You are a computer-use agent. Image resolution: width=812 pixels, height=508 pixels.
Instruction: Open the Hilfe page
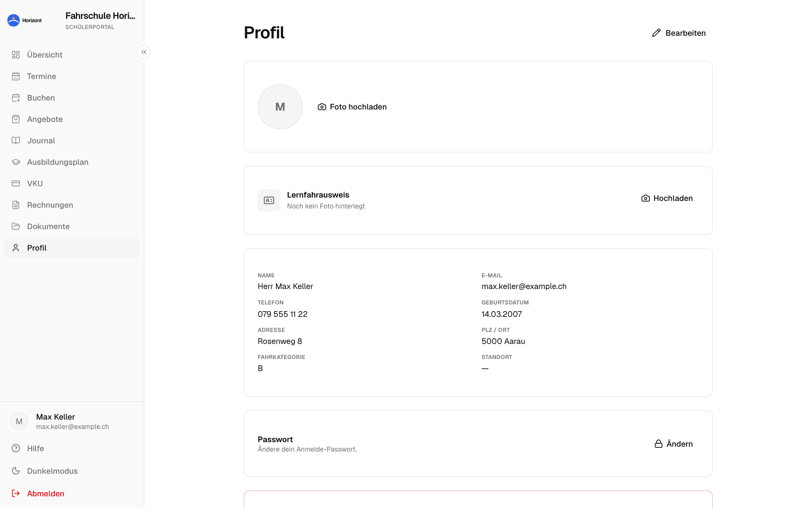click(x=72, y=449)
